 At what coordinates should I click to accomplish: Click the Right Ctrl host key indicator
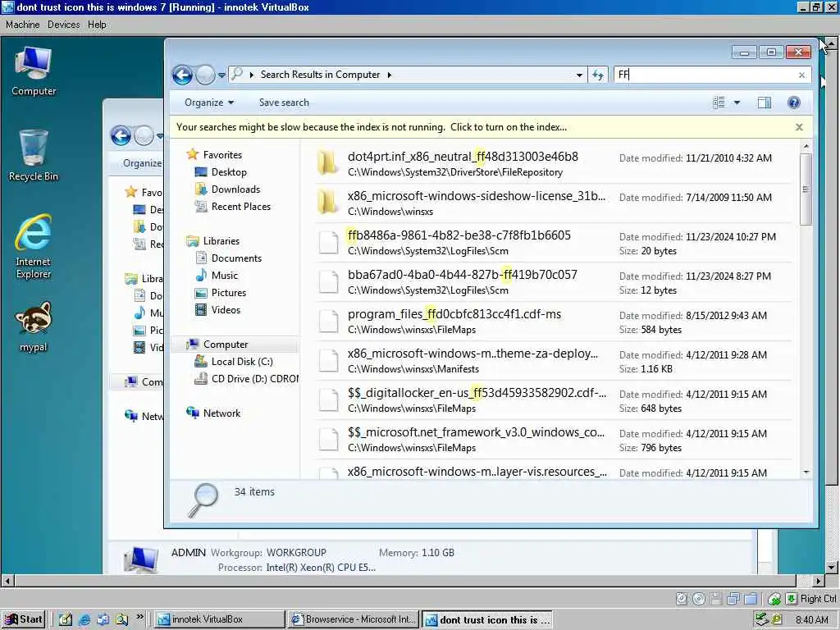[818, 598]
